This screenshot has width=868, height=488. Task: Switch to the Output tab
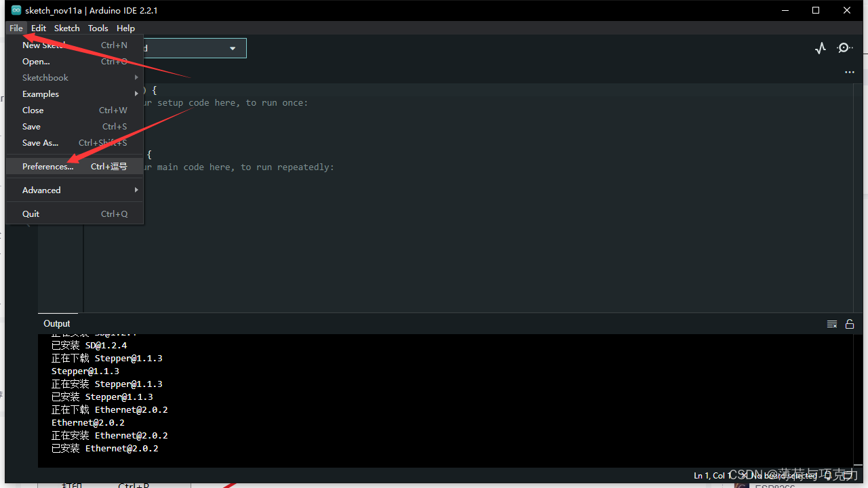pyautogui.click(x=57, y=323)
